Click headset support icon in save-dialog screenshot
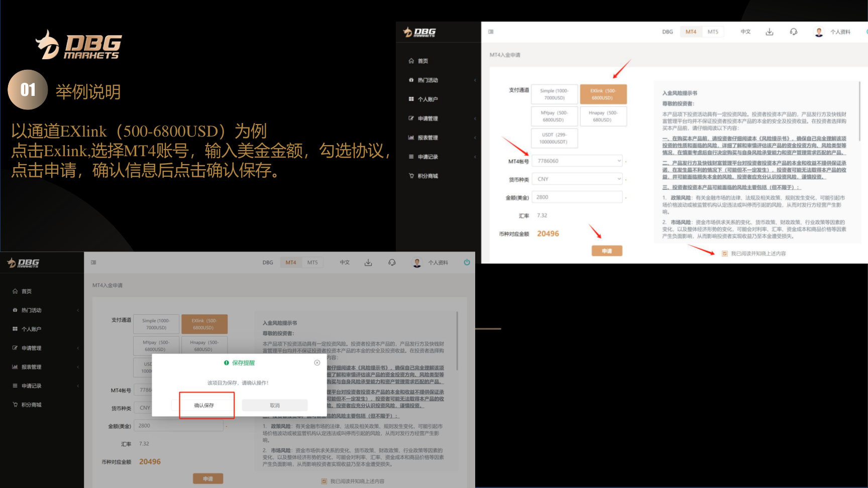Screen dimensions: 868x488 click(x=392, y=263)
